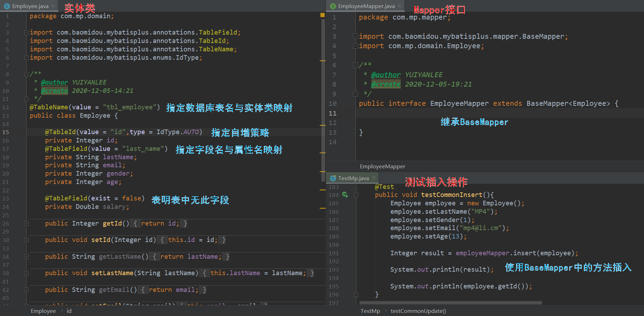Click the horizontal scrollbar in the TestMp.java editor
Viewport: 644px width, 316px height.
tap(451, 303)
